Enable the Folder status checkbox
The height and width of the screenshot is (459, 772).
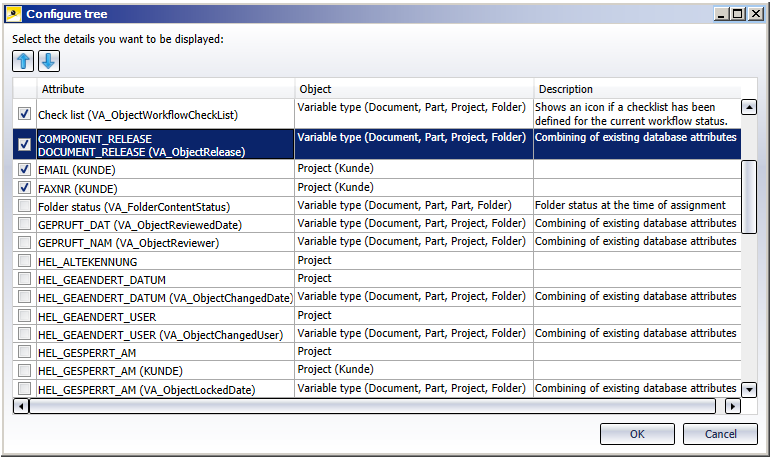tap(25, 207)
